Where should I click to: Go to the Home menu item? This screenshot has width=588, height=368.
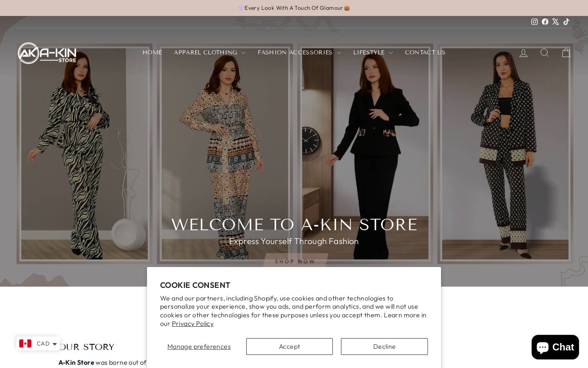[x=152, y=52]
